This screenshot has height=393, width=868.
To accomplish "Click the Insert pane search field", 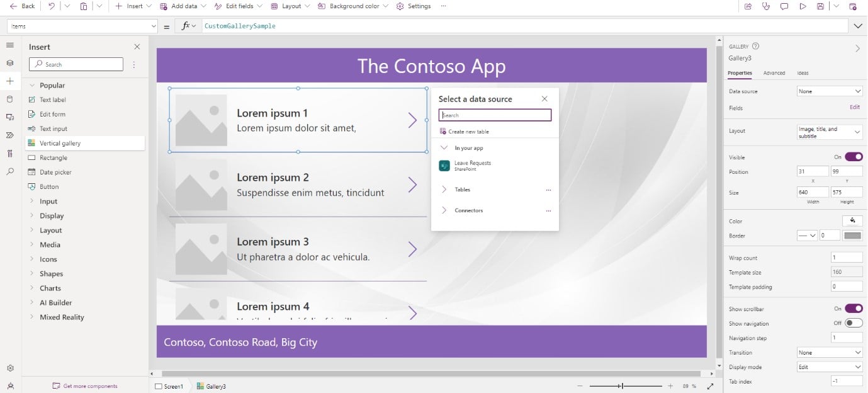I will coord(76,64).
